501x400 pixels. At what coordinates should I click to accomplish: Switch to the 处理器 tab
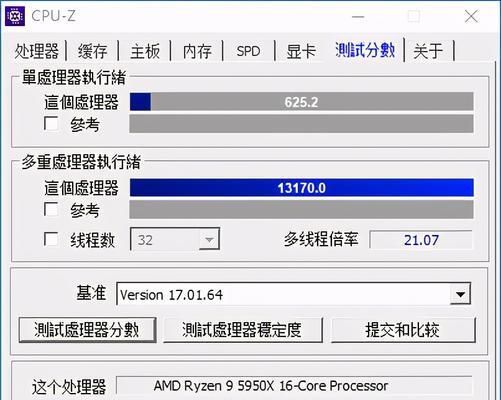[37, 51]
